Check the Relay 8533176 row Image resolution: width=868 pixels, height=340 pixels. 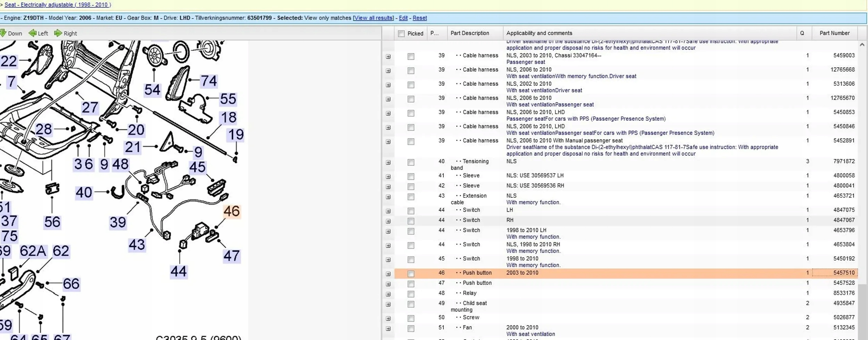pos(411,294)
